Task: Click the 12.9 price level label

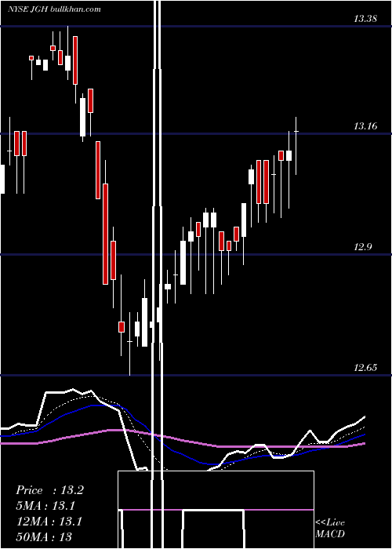Action: click(362, 247)
